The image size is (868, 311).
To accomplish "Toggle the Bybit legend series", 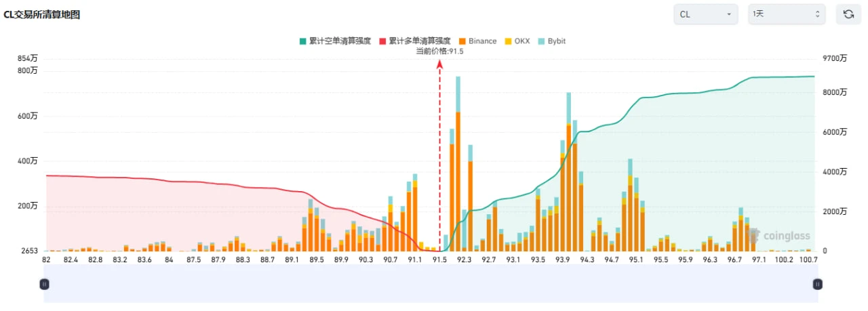I will (551, 41).
